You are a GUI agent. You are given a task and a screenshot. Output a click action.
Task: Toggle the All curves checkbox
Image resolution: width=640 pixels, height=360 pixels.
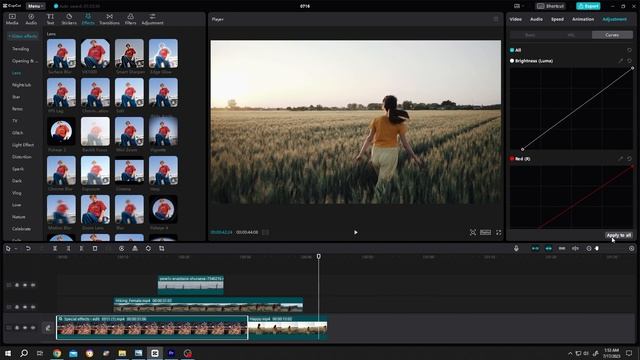tap(512, 50)
